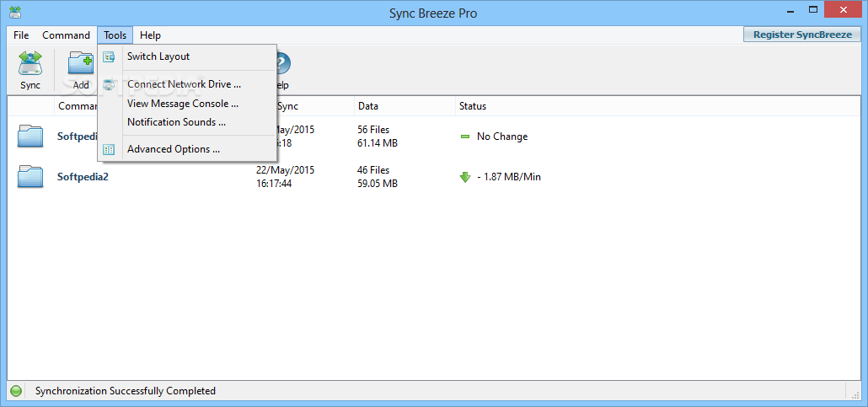Image resolution: width=868 pixels, height=407 pixels.
Task: Open the Command menu
Action: pyautogui.click(x=66, y=35)
